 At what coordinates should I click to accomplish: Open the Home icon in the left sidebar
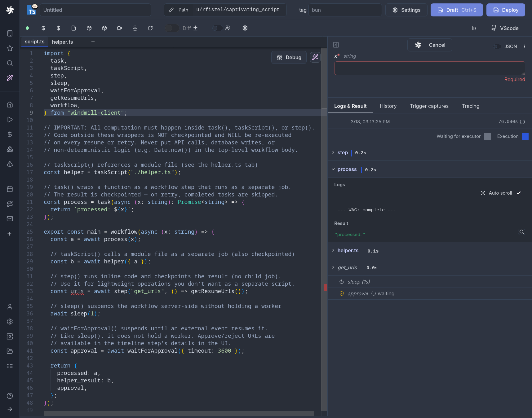[x=10, y=104]
